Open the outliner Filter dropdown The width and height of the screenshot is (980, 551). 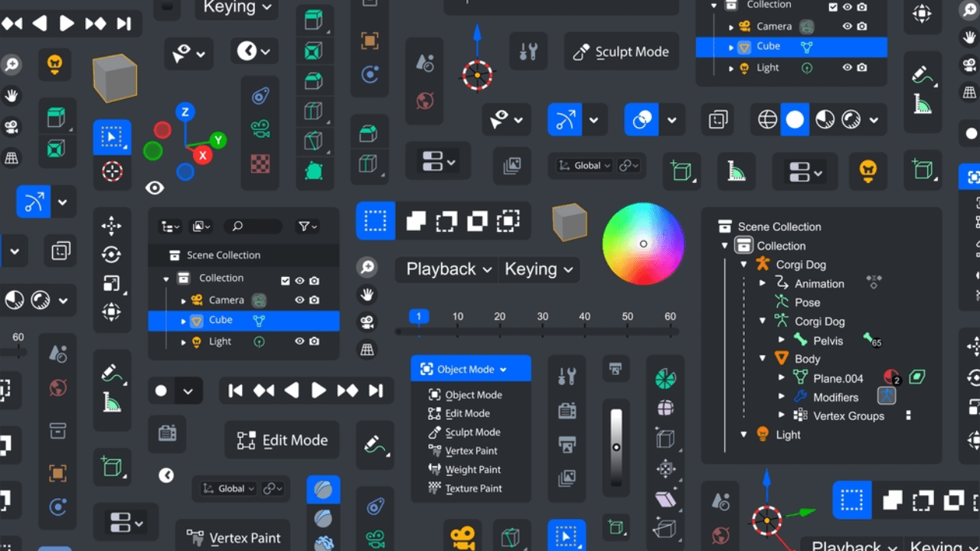click(308, 227)
